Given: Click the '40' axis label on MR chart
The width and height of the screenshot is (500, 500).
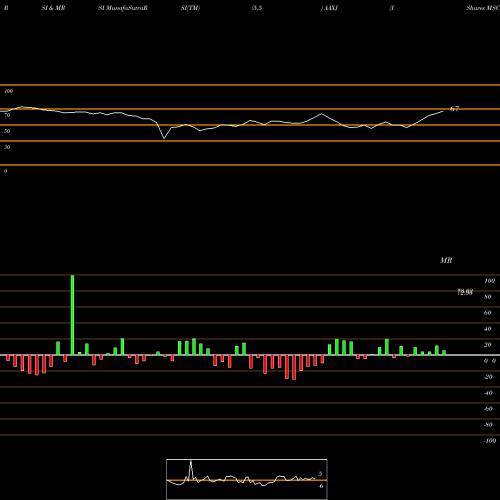Looking at the screenshot, I should click(488, 329).
